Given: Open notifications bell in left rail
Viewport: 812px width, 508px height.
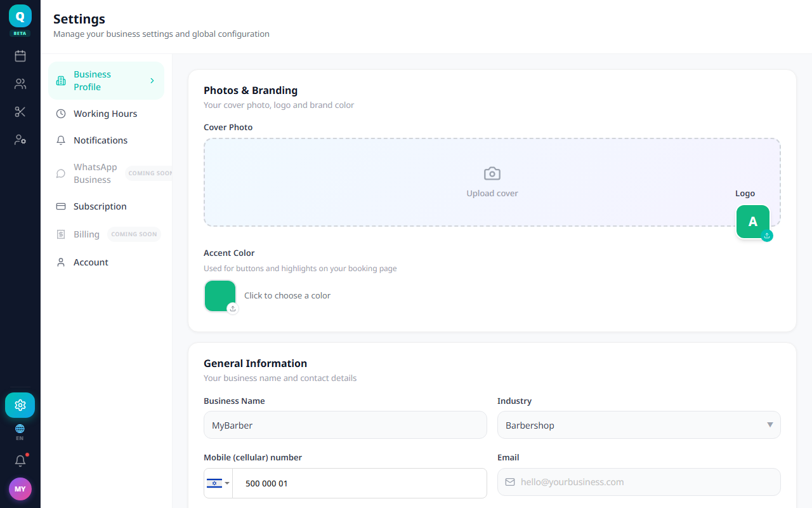Looking at the screenshot, I should pyautogui.click(x=20, y=461).
